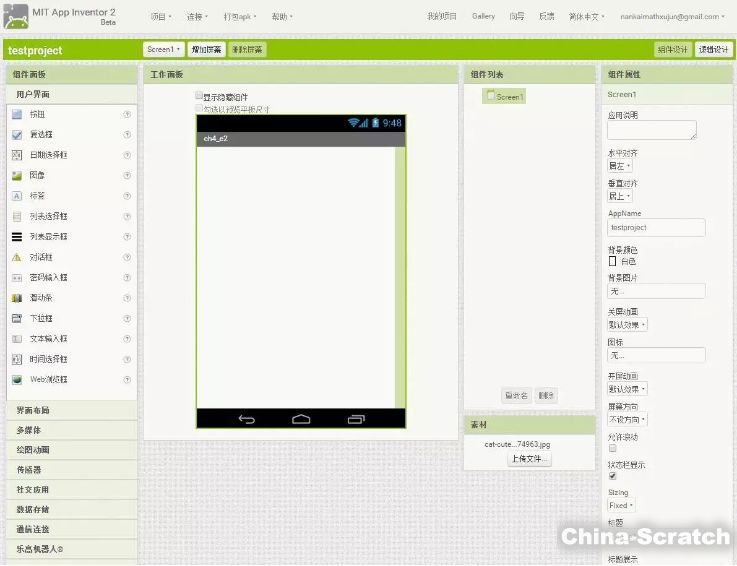The image size is (737, 566).
Task: Switch to 逻辑设计 blocks view
Action: pos(713,49)
